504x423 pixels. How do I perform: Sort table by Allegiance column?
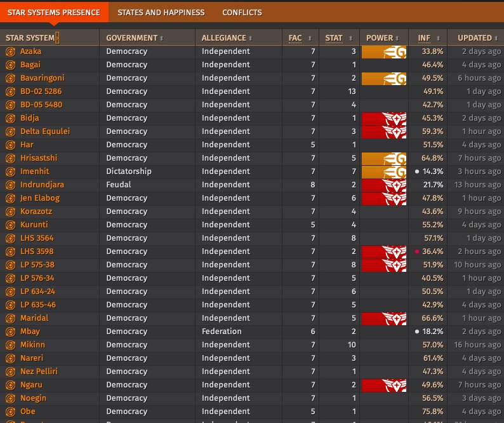[227, 38]
